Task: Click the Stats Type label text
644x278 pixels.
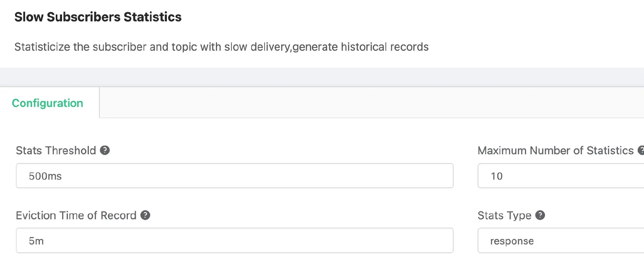Action: 504,216
